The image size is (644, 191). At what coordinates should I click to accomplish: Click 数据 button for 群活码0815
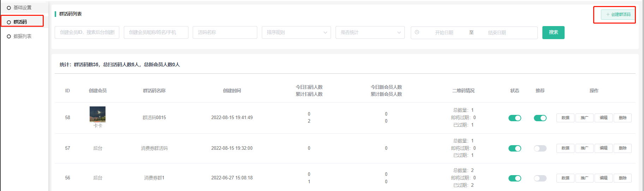[565, 118]
